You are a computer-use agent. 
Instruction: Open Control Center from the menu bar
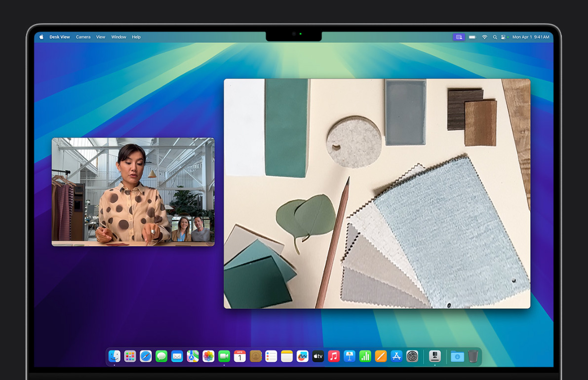503,37
